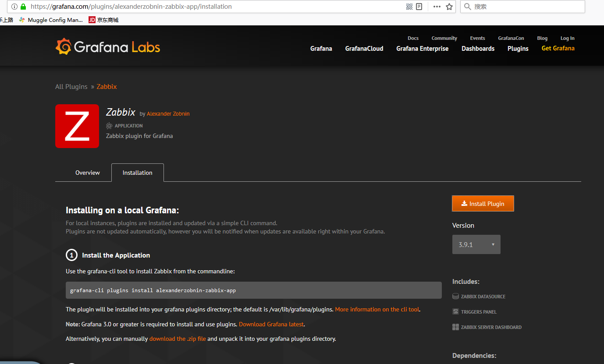The height and width of the screenshot is (364, 604).
Task: Click Download Grafana latest link
Action: click(271, 324)
